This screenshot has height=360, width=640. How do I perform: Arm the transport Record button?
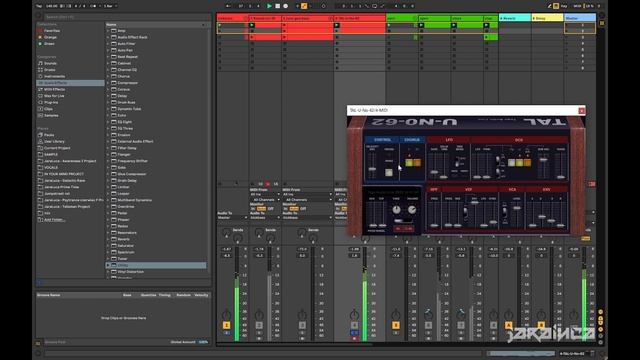tap(286, 6)
